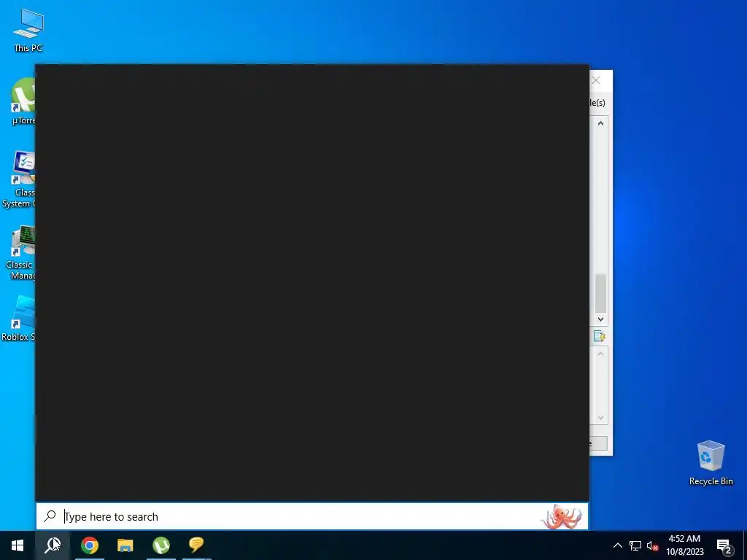The width and height of the screenshot is (747, 560).
Task: Open the Action Center notifications icon
Action: [x=724, y=545]
